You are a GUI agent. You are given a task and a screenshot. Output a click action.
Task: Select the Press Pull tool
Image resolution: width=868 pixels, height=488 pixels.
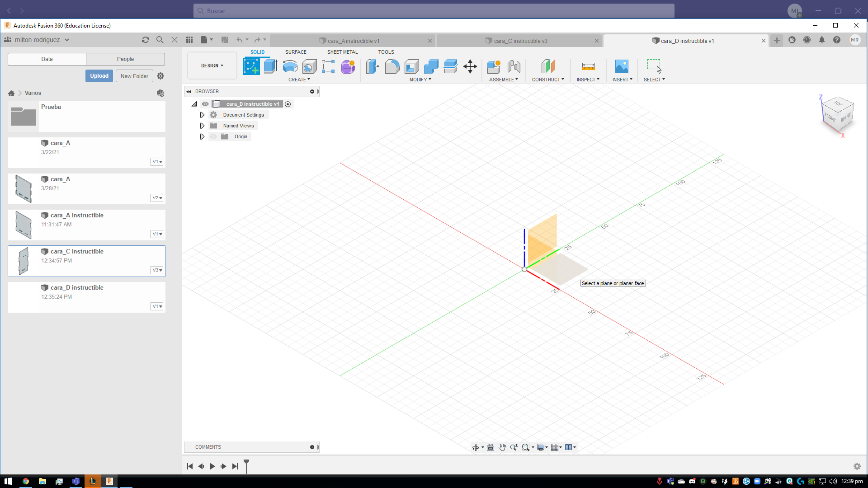(x=373, y=66)
